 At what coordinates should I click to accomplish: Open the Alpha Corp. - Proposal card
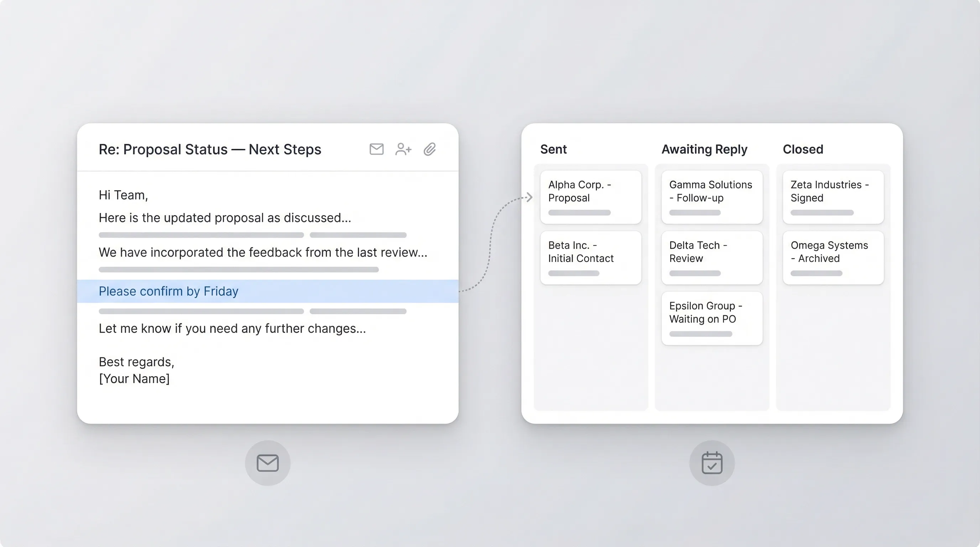coord(590,197)
